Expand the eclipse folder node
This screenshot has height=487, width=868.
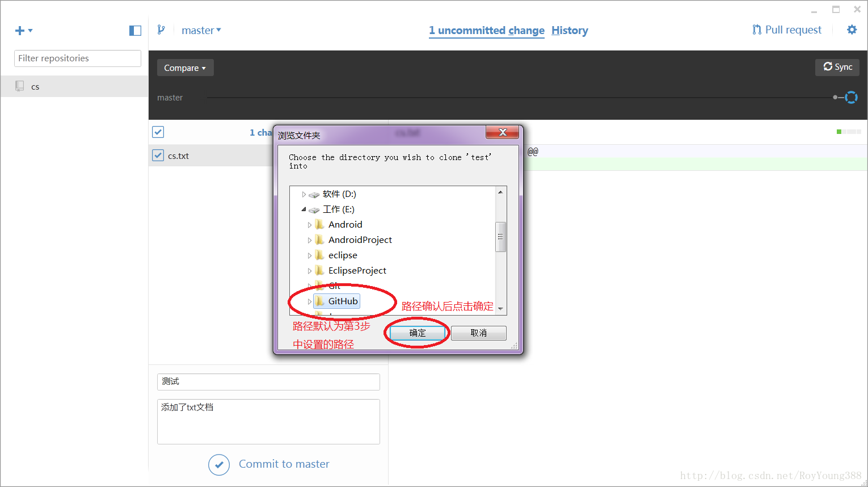click(310, 256)
